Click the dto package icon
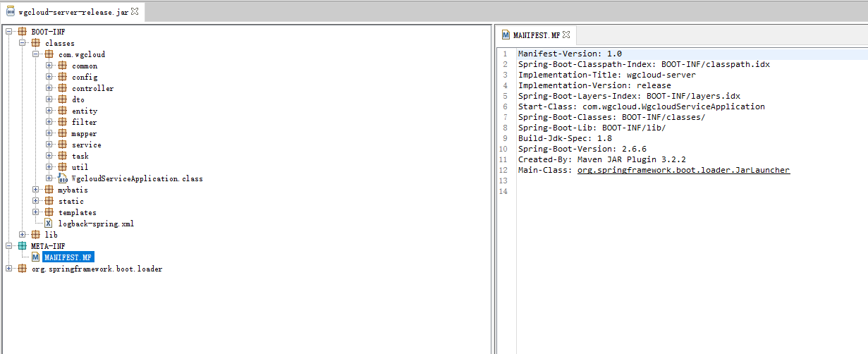868x354 pixels. point(63,99)
